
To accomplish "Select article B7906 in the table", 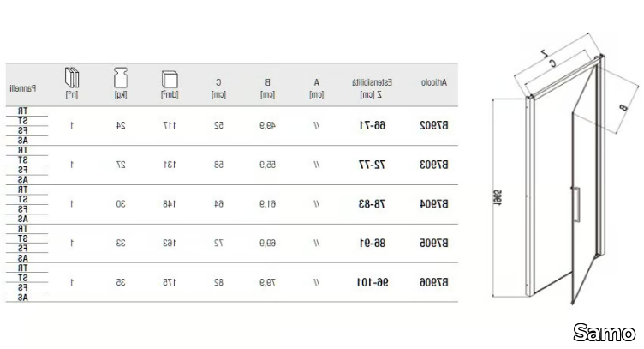I will click(433, 282).
